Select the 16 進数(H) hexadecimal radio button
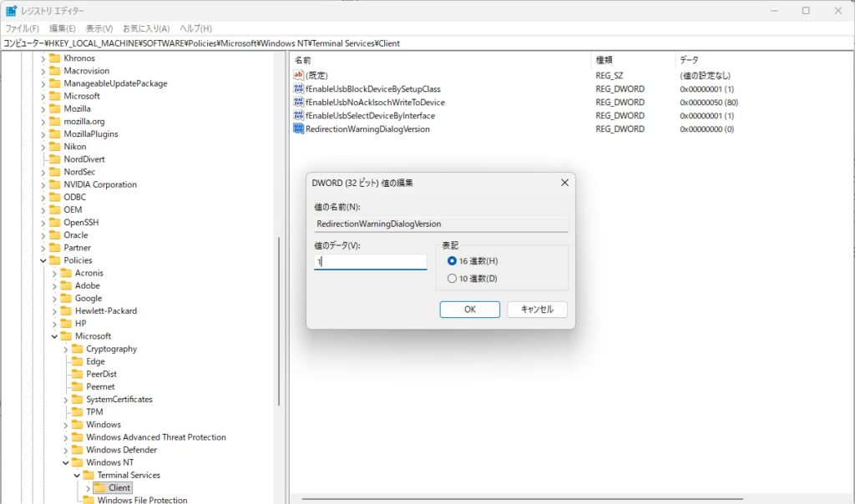The width and height of the screenshot is (855, 504). click(x=453, y=261)
